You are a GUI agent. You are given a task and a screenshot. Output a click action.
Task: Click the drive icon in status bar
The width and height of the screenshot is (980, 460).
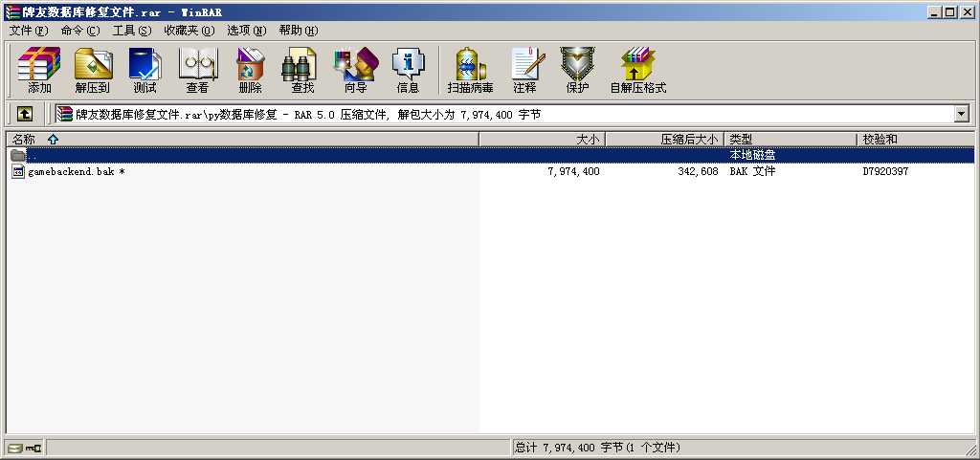point(15,448)
